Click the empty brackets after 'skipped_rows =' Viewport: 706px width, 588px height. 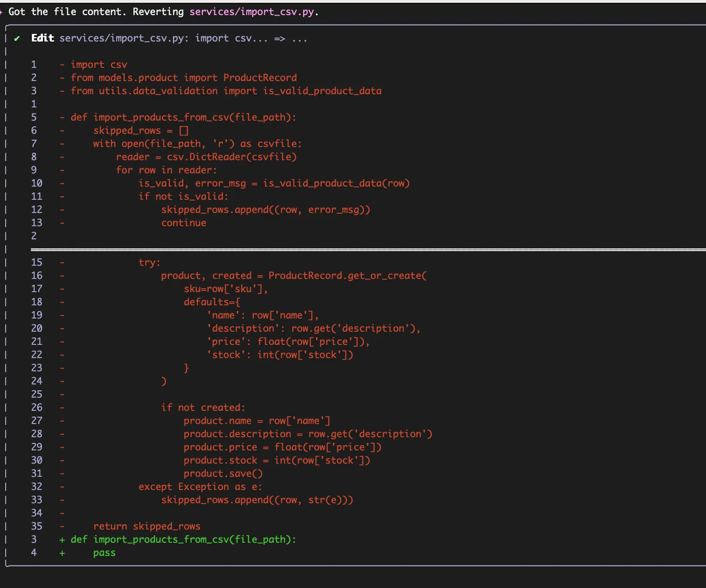click(x=184, y=131)
